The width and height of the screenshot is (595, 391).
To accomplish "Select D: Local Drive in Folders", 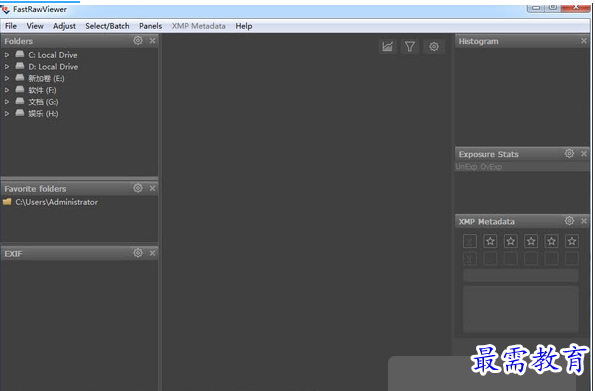I will point(53,67).
